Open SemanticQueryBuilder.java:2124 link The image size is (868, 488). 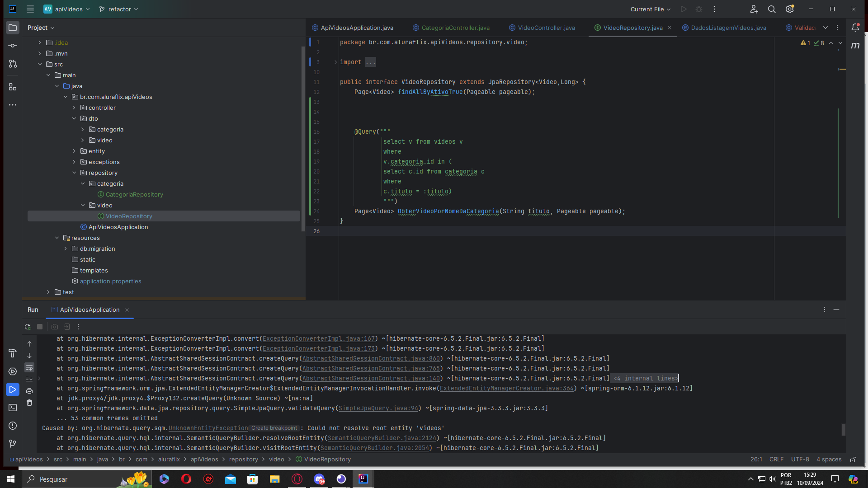[x=382, y=438]
